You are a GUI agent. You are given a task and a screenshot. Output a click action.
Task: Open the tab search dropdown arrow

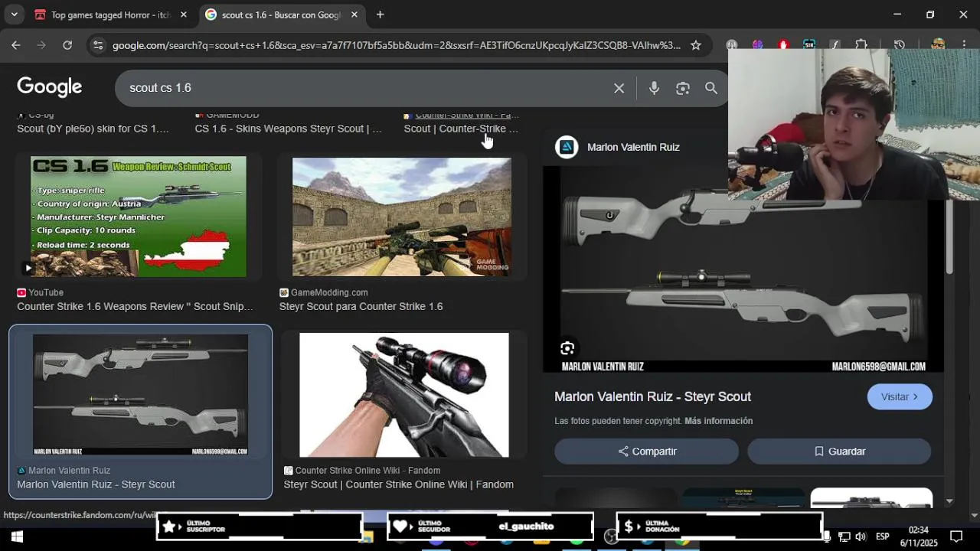[x=14, y=15]
